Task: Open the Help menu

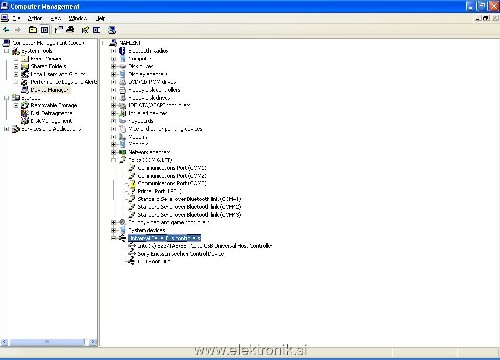Action: 100,18
